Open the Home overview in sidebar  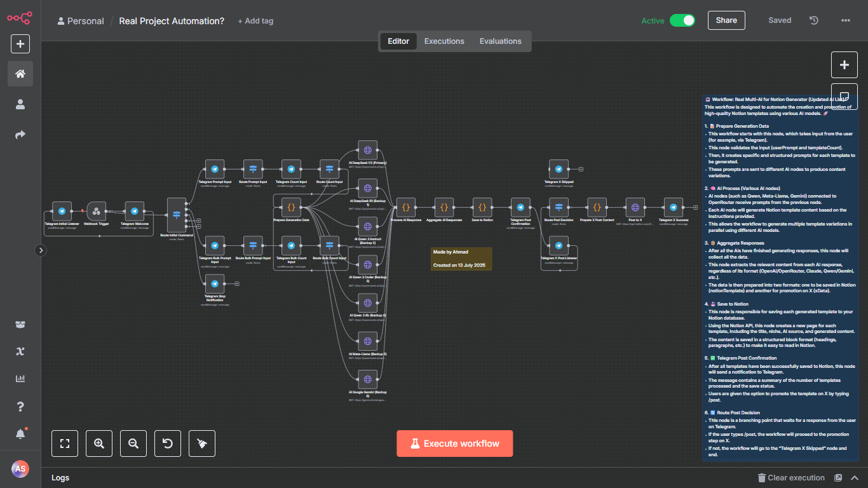(x=20, y=74)
